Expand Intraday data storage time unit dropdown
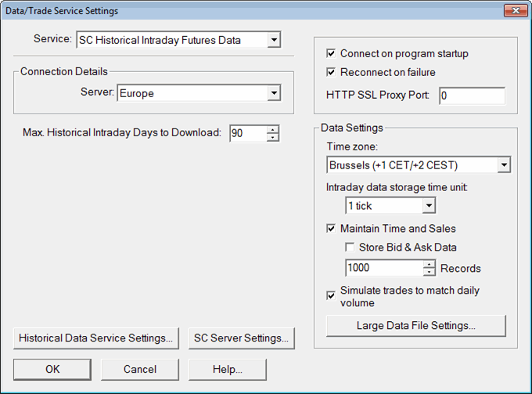This screenshot has width=532, height=394. (x=428, y=206)
